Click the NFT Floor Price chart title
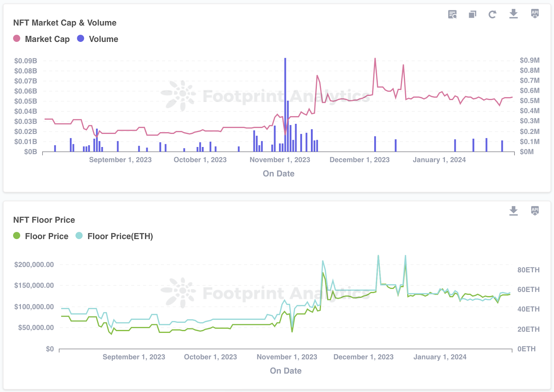The height and width of the screenshot is (392, 554). [x=44, y=220]
